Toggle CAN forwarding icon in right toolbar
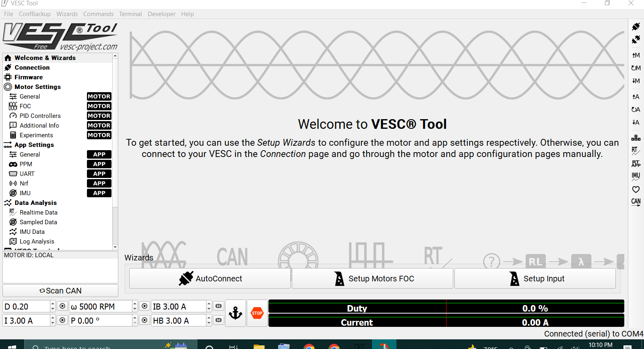Viewport: 644px width, 349px height. coord(636,202)
